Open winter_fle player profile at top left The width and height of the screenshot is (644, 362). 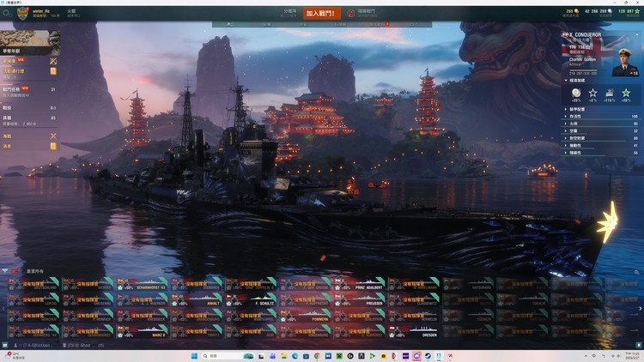(x=41, y=13)
